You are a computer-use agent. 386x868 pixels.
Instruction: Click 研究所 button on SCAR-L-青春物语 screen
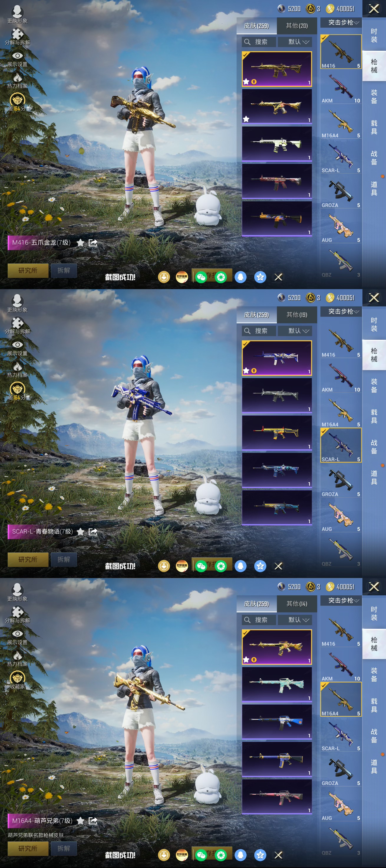(x=28, y=560)
